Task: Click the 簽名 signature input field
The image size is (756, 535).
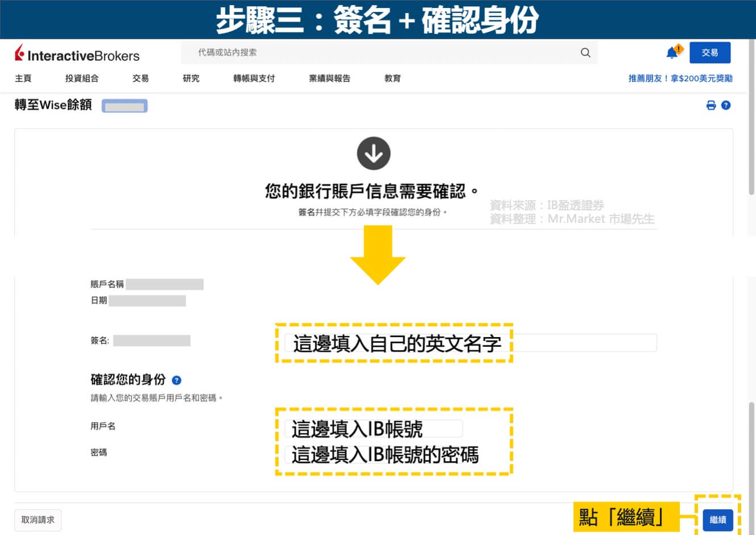Action: 470,343
